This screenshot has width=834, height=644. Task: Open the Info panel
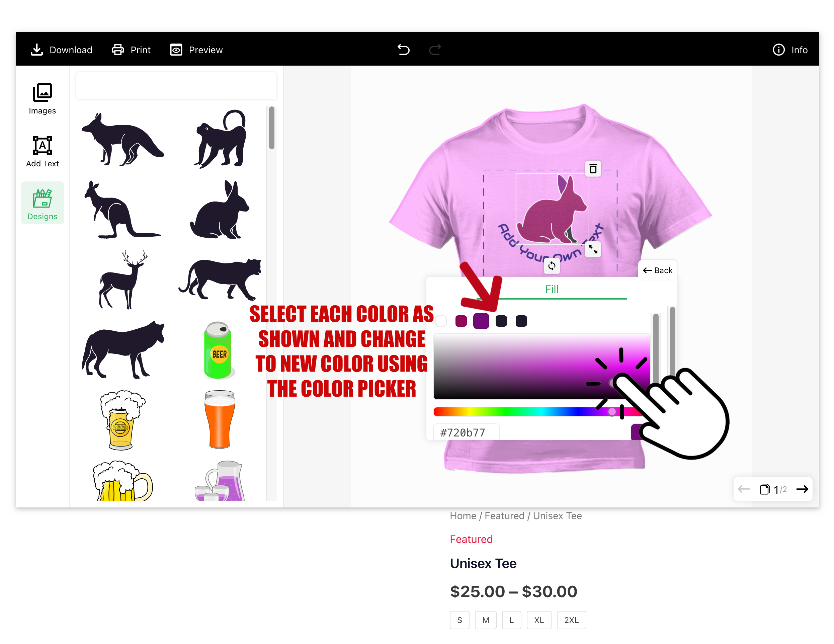(x=790, y=50)
